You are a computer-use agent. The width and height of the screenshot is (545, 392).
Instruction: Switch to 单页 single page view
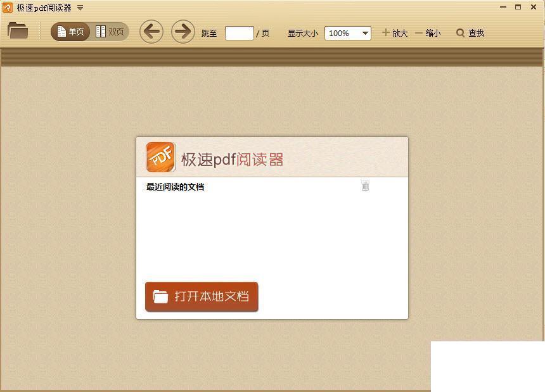pyautogui.click(x=70, y=32)
